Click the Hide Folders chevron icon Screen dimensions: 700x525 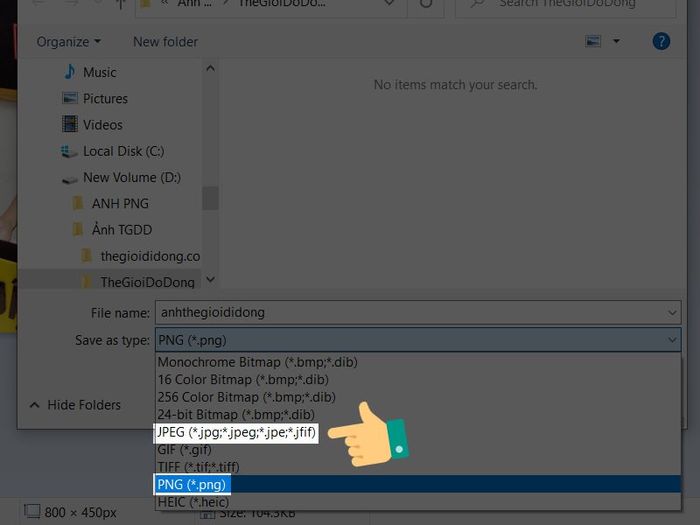34,405
